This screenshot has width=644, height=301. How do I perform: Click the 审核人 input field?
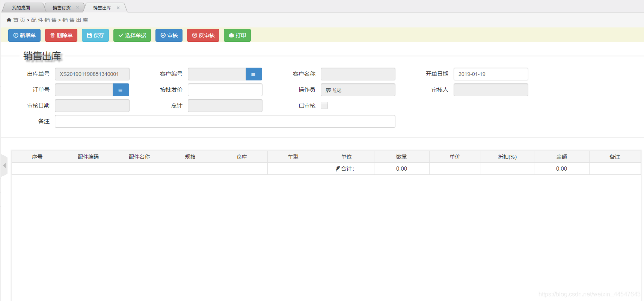click(x=491, y=90)
